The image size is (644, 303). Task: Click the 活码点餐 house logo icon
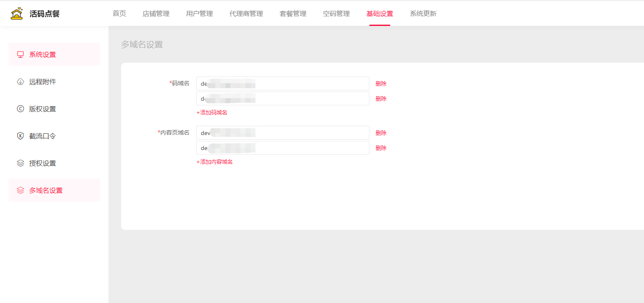[17, 14]
